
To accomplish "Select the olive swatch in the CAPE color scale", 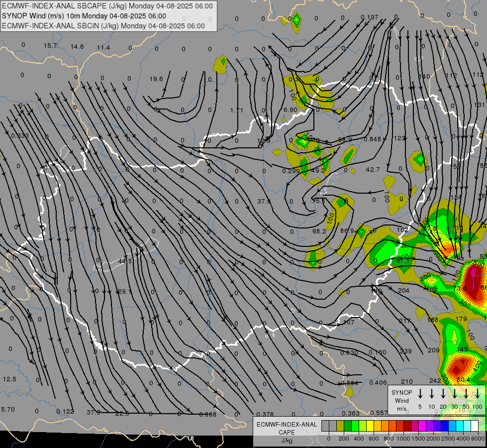I will click(x=340, y=426).
